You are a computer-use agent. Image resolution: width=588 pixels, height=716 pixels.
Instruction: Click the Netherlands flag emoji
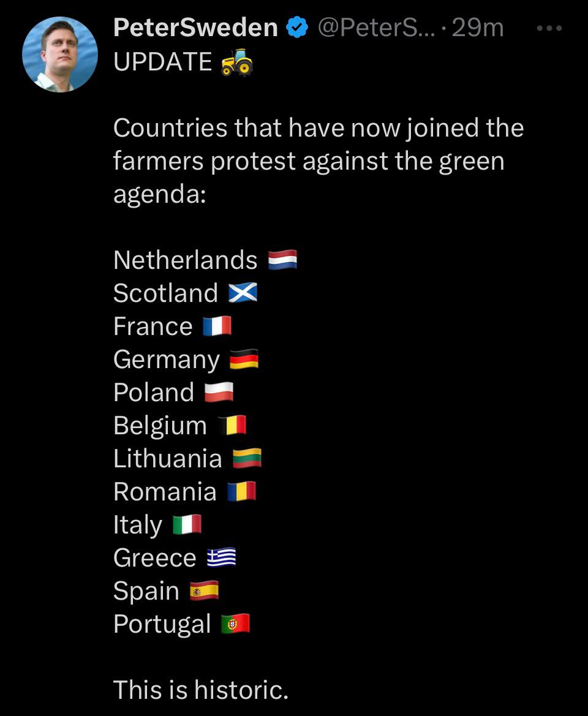(283, 260)
